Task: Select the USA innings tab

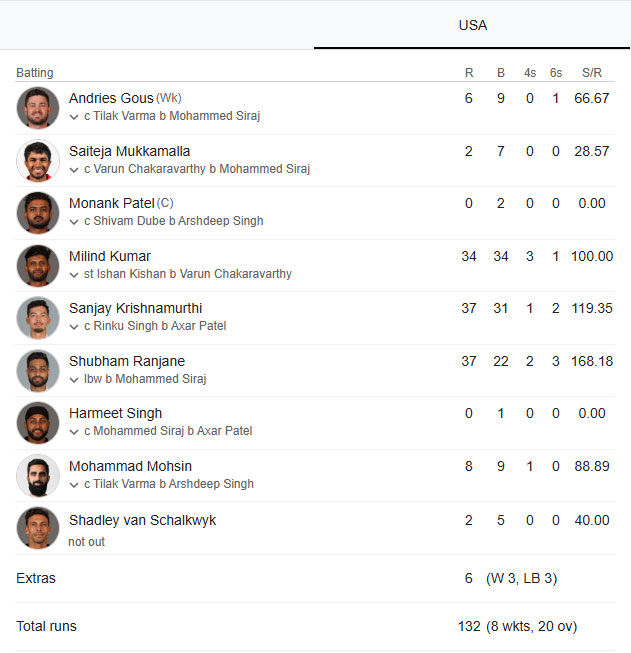Action: point(472,25)
